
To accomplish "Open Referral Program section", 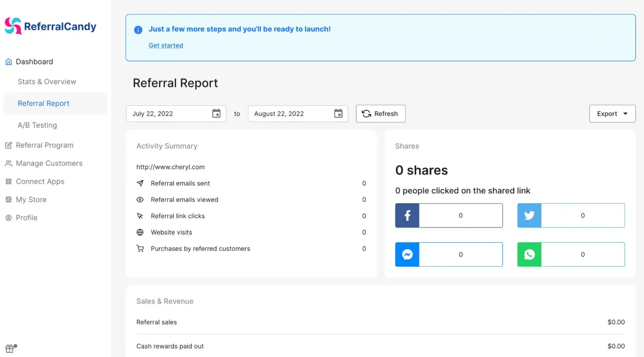I will point(45,145).
